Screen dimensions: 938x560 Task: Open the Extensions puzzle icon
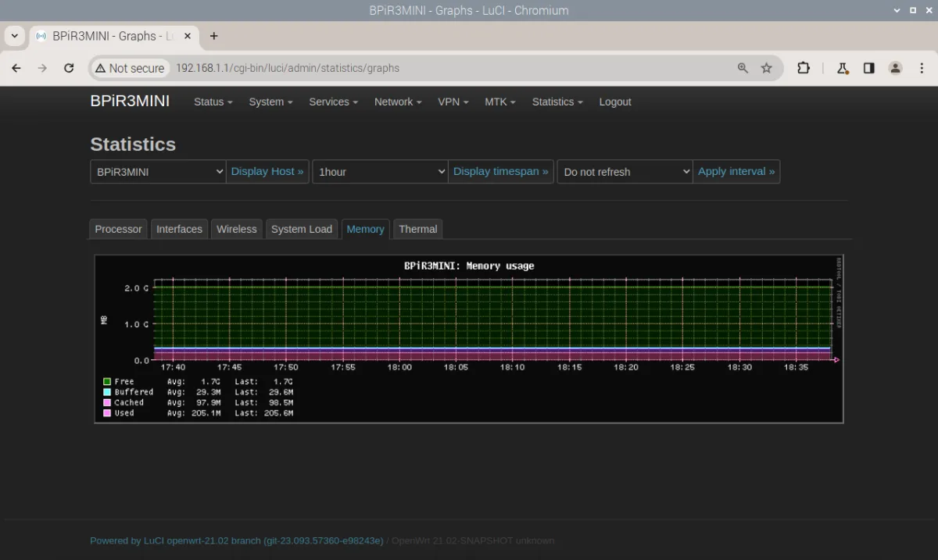pos(804,68)
